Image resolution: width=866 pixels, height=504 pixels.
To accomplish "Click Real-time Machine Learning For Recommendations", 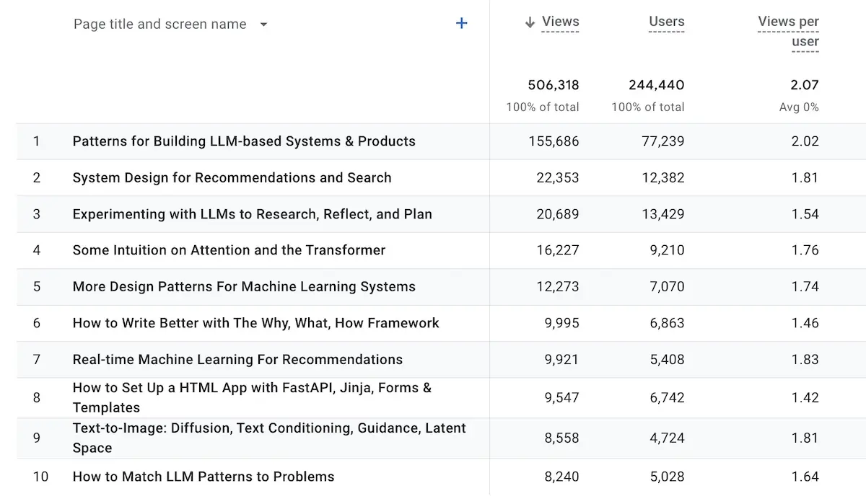I will coord(237,359).
